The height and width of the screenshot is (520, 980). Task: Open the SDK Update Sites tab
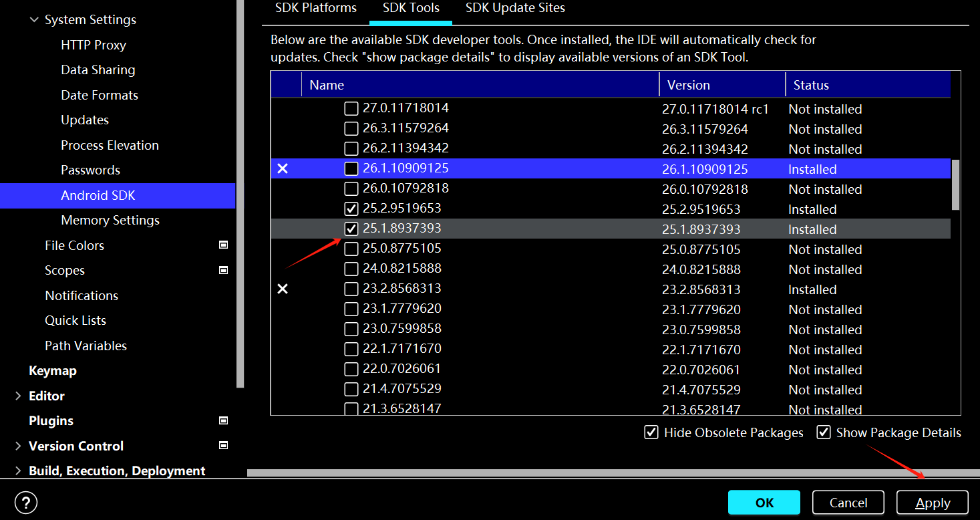515,8
